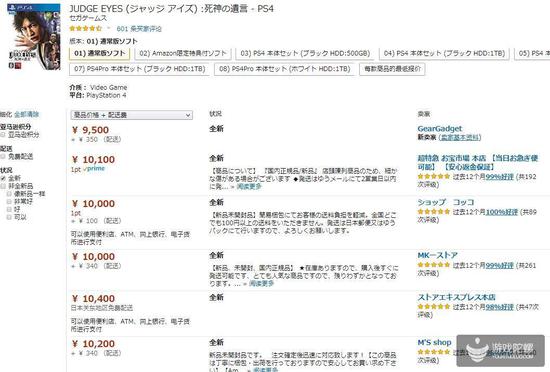Enable the 免费配送 filter checkbox
Image resolution: width=550 pixels, height=372 pixels.
tap(3, 156)
